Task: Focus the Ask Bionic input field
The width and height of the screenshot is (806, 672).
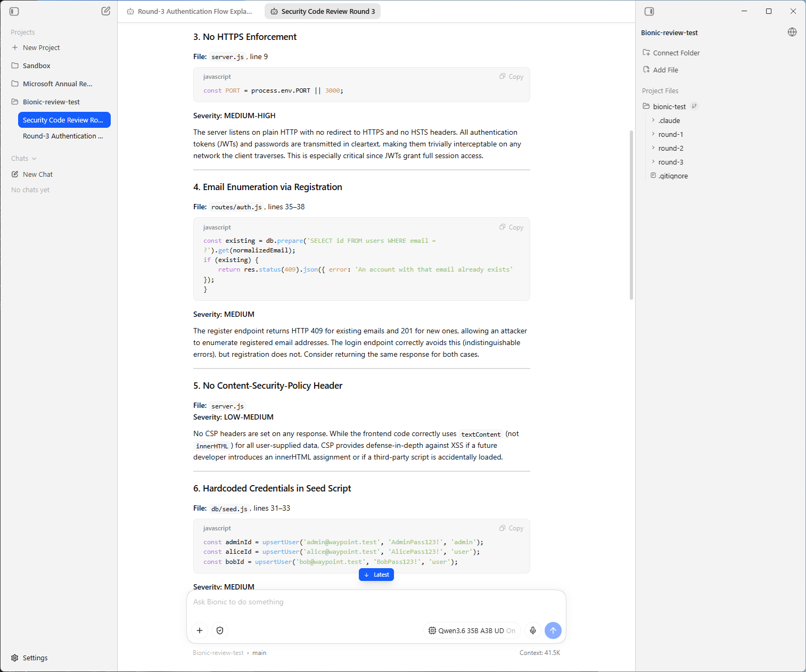Action: coord(376,602)
